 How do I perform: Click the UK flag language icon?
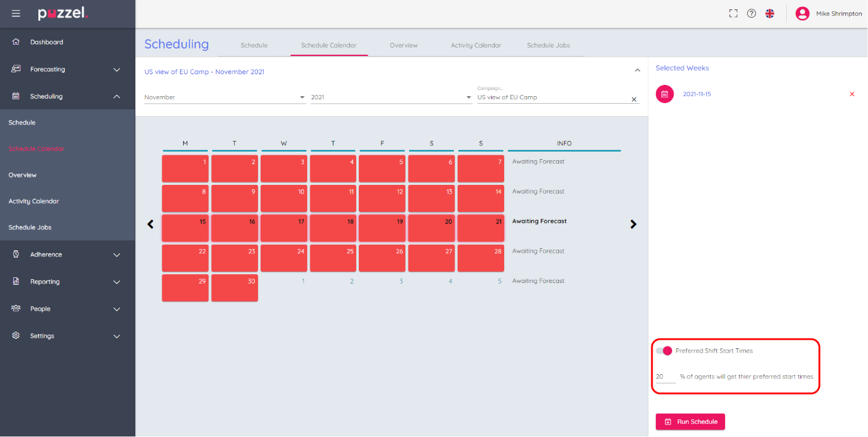click(x=769, y=13)
